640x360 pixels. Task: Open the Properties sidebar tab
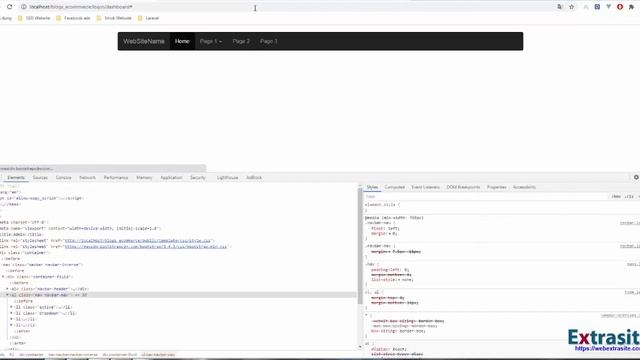[x=496, y=187]
